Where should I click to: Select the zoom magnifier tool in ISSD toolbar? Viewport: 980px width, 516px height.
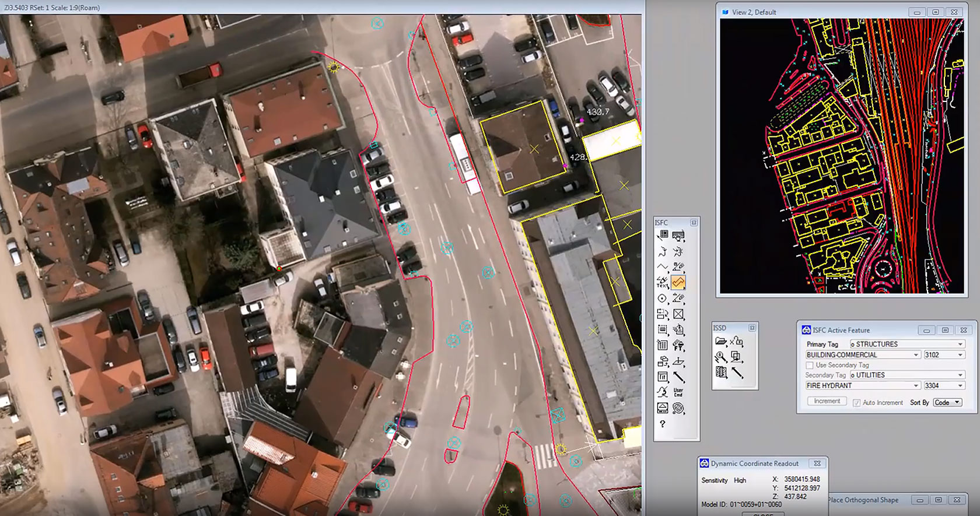(x=721, y=357)
